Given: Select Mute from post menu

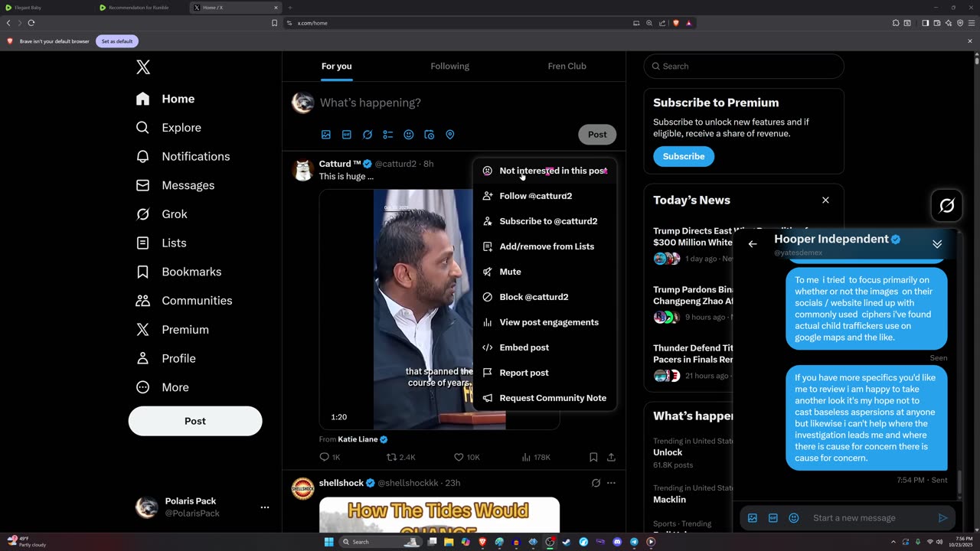Looking at the screenshot, I should [544, 272].
